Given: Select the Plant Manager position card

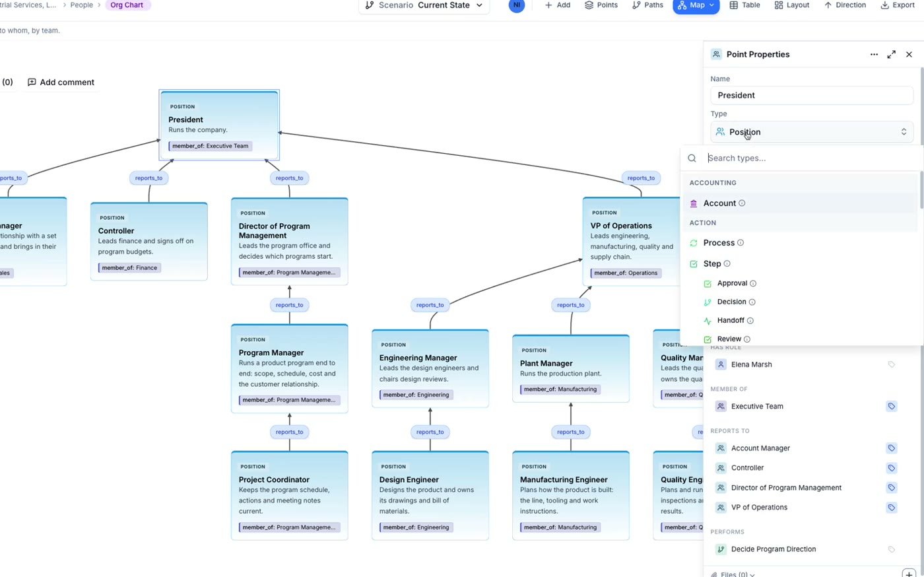Looking at the screenshot, I should point(571,369).
